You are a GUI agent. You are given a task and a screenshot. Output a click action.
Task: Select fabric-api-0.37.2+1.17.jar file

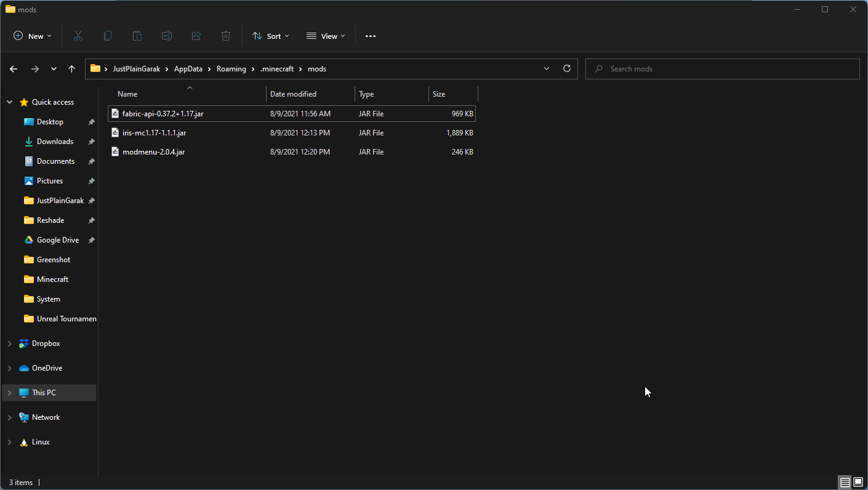(x=292, y=114)
